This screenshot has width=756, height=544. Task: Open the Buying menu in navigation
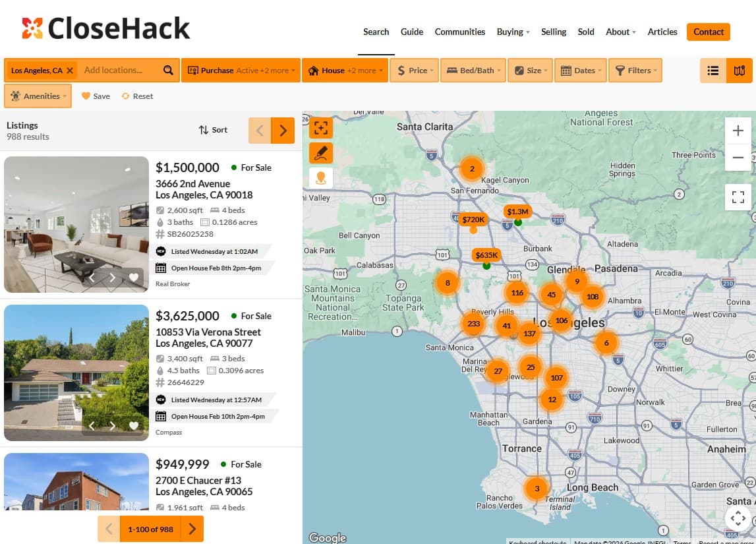click(513, 32)
